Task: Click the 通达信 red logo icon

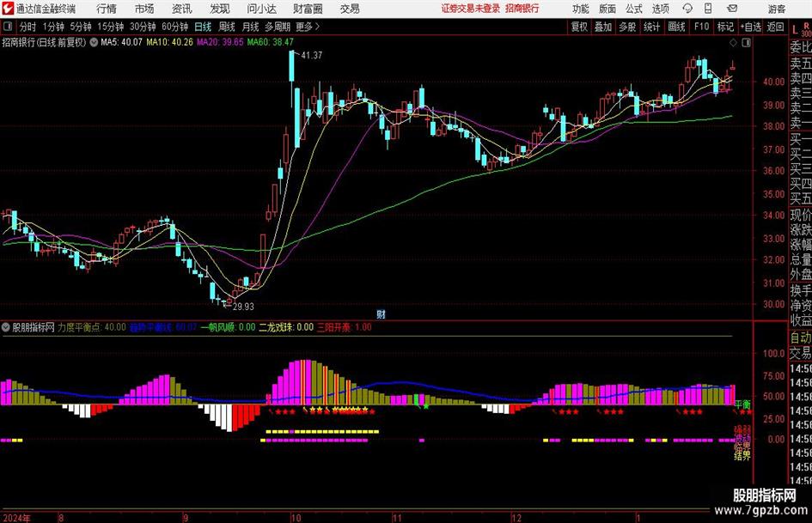Action: tap(8, 9)
